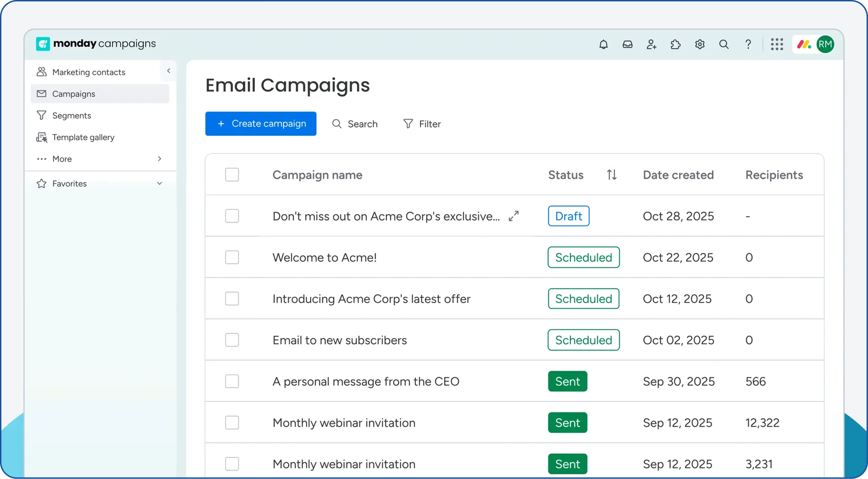Expand the More submenu chevron
The image size is (868, 479).
[x=160, y=159]
